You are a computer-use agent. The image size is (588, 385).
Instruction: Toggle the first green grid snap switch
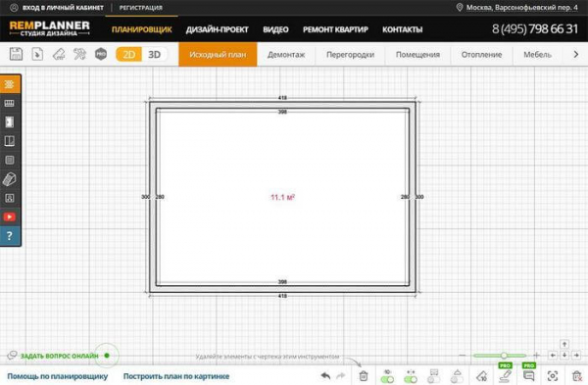pos(387,379)
